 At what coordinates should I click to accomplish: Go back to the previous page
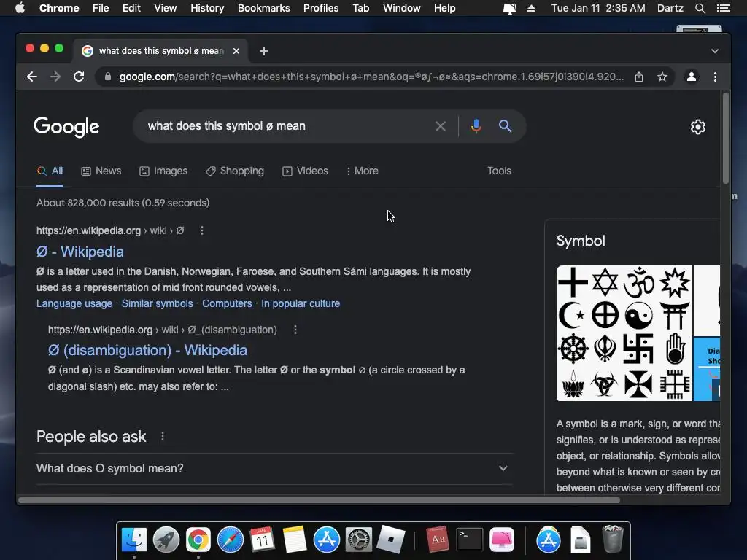click(x=32, y=77)
